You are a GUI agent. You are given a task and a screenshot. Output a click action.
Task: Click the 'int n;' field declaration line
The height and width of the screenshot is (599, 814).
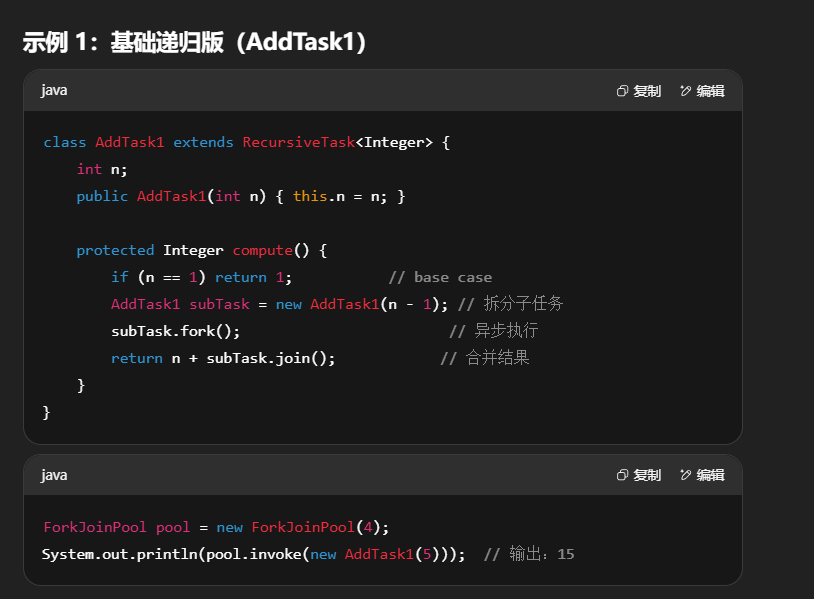pyautogui.click(x=102, y=169)
